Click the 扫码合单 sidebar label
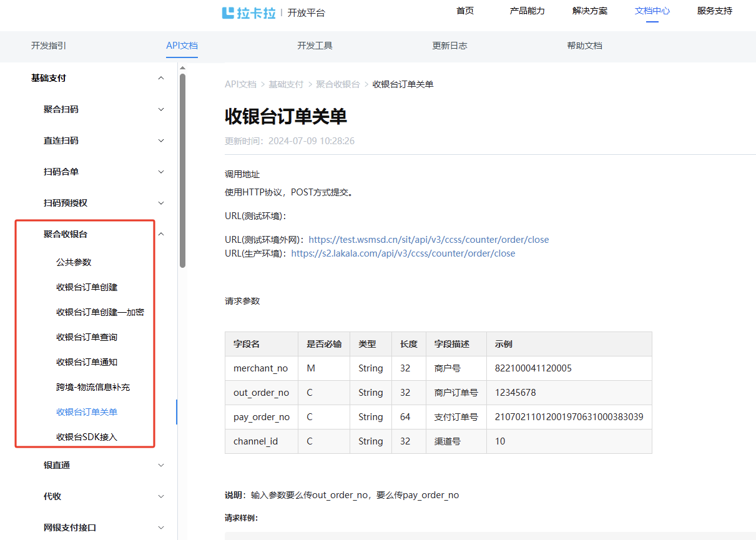 click(61, 172)
